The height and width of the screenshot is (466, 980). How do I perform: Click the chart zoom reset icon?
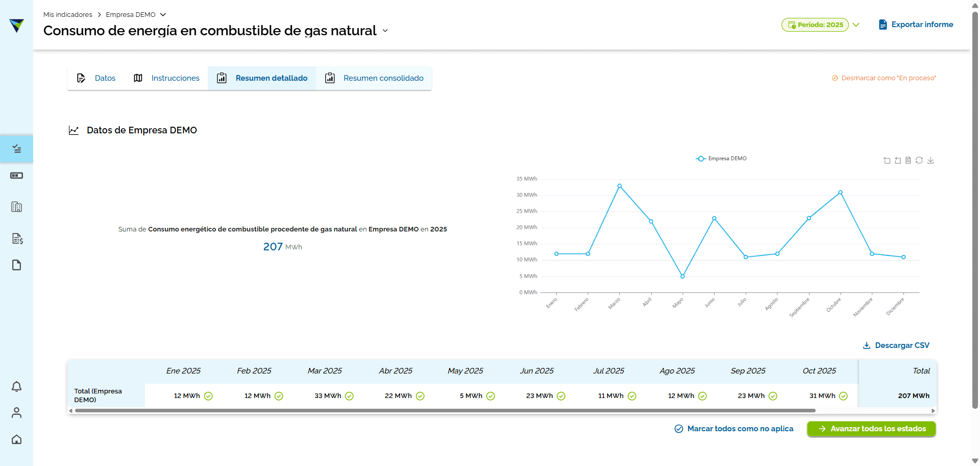[x=898, y=160]
